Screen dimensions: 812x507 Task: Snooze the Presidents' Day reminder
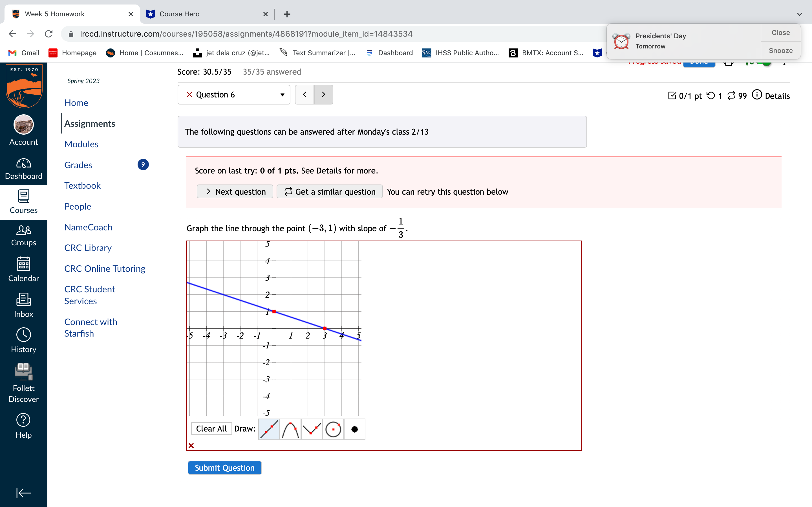point(780,50)
